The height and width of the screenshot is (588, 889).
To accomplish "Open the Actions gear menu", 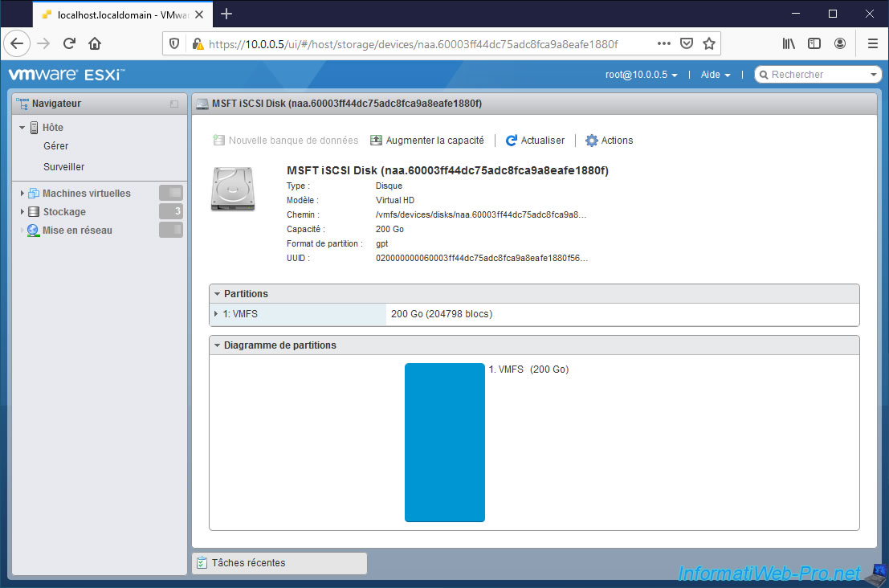I will pos(609,140).
